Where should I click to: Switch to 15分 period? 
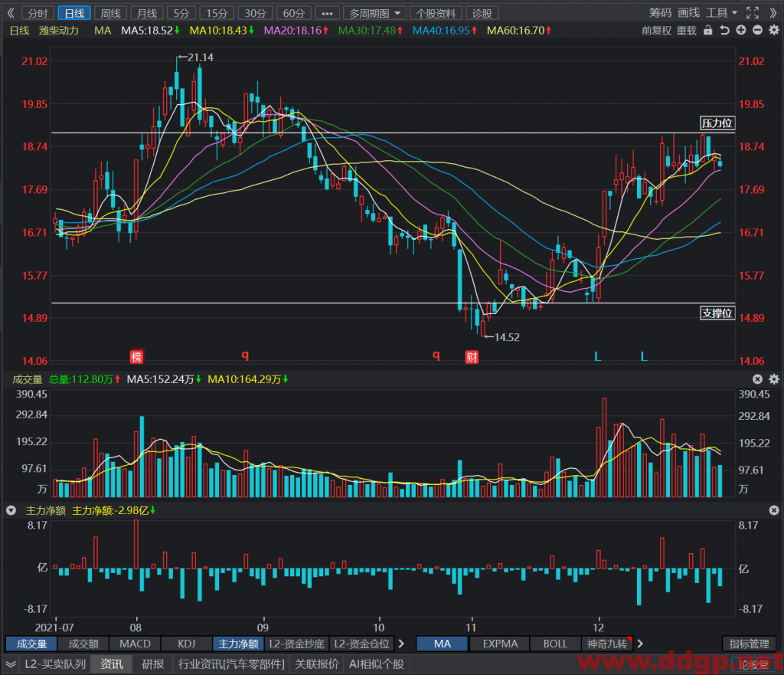point(217,14)
